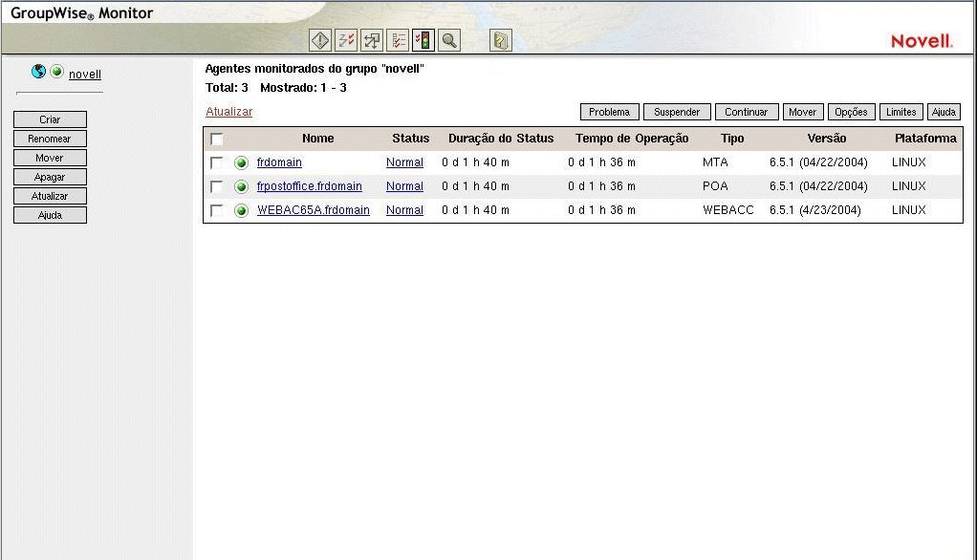This screenshot has width=977, height=560.
Task: Open the agent status checklist icon
Action: (x=397, y=39)
